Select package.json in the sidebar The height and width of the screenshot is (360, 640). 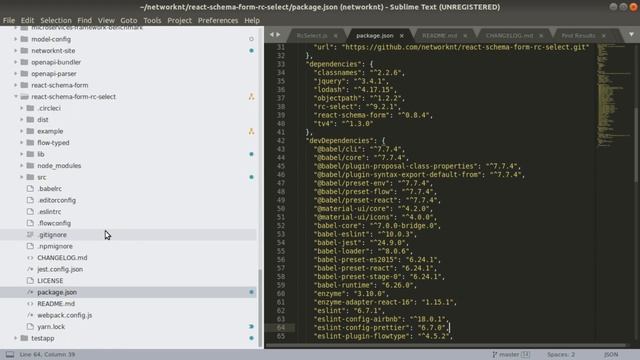click(x=57, y=292)
